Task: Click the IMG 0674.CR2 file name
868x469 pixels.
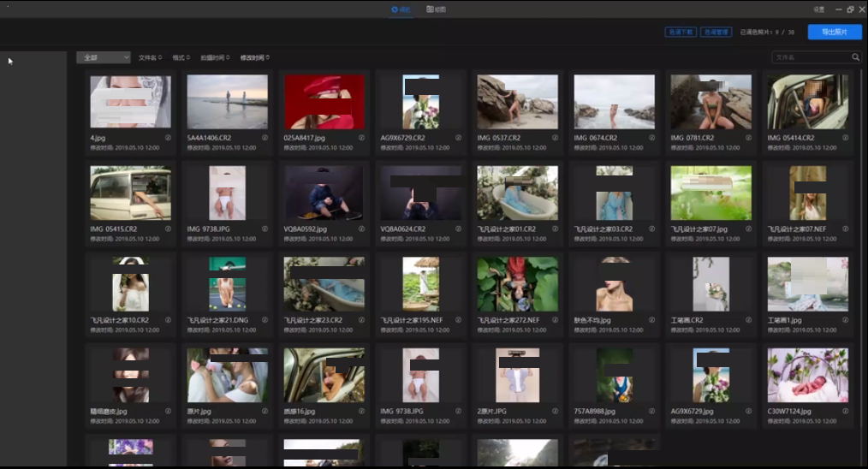Action: click(x=596, y=138)
